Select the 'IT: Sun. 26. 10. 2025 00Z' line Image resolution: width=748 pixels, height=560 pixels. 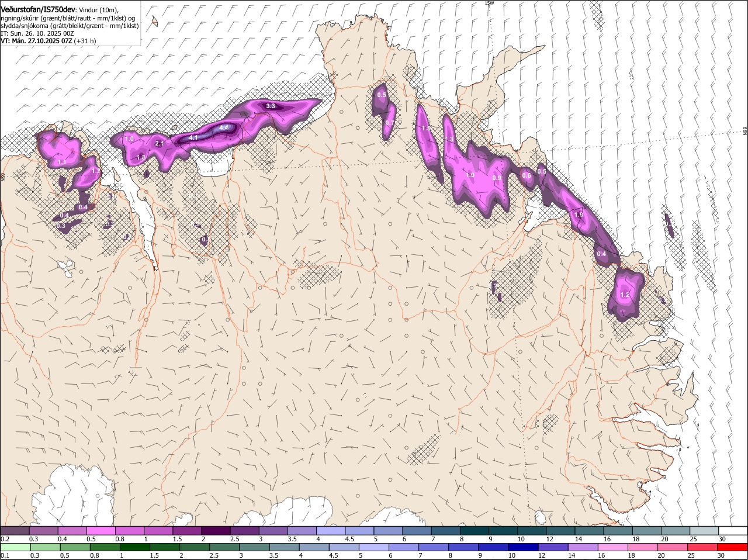(x=37, y=33)
